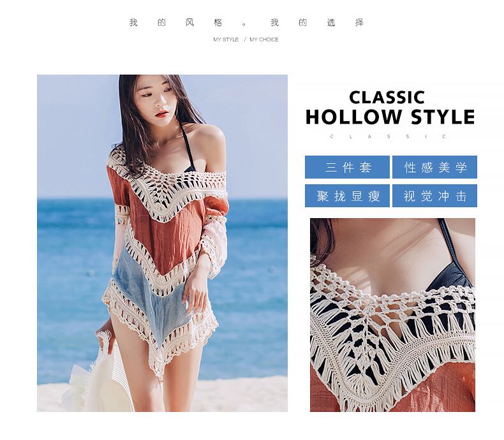
Task: Click the MY CHOICE text
Action: click(x=264, y=40)
